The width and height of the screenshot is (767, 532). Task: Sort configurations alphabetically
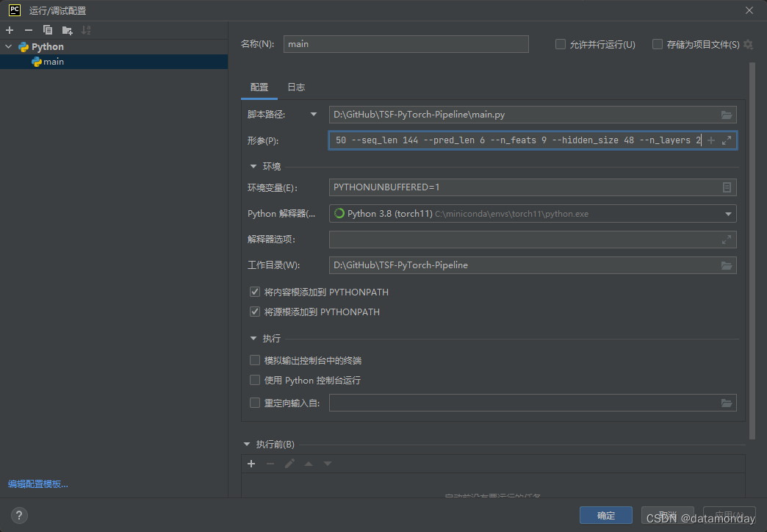pos(86,30)
